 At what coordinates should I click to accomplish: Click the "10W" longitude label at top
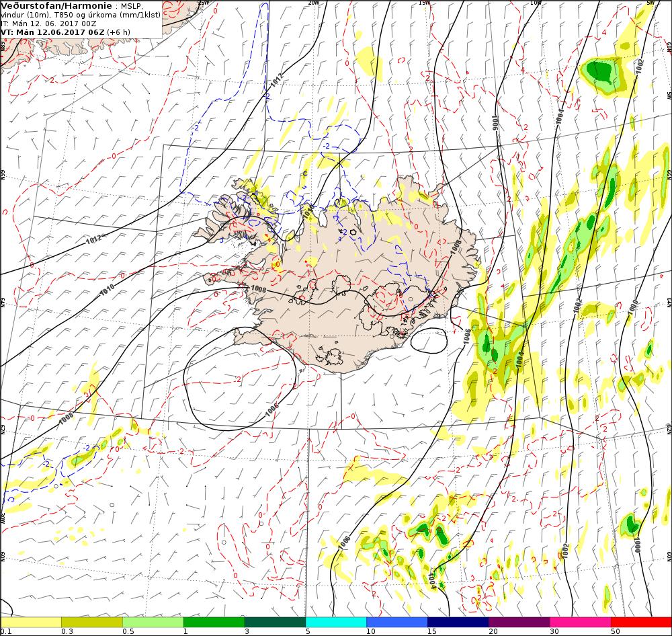tap(536, 3)
